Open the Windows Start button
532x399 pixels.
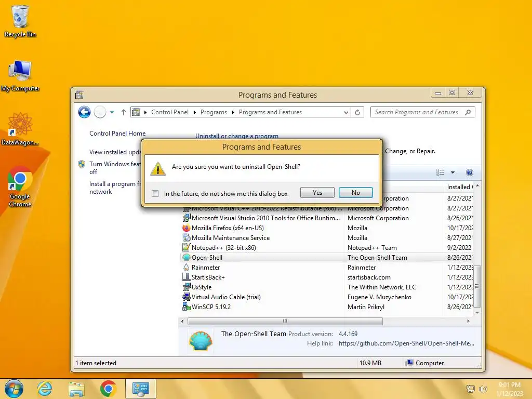point(14,389)
